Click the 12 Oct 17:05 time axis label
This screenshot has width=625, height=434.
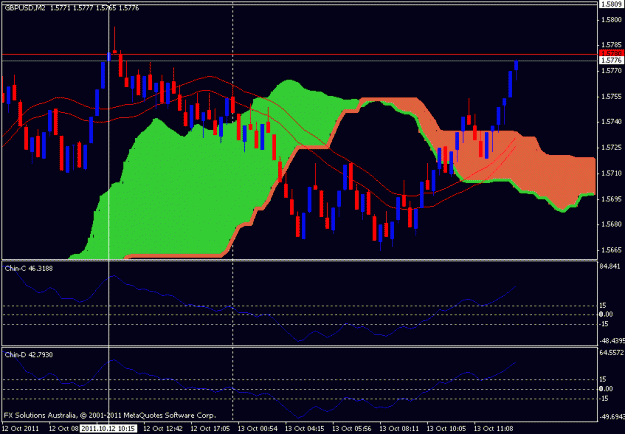(x=210, y=429)
